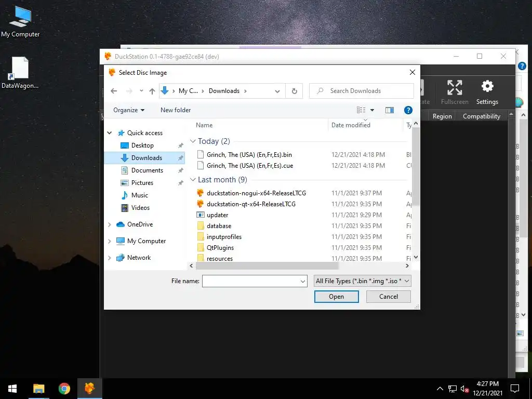Open the Organize dropdown menu
This screenshot has height=399, width=532.
coord(129,110)
